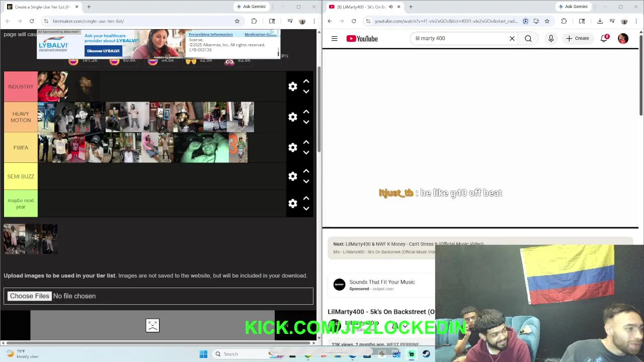This screenshot has height=362, width=644.
Task: Reload the tiermaker page
Action: (32, 21)
